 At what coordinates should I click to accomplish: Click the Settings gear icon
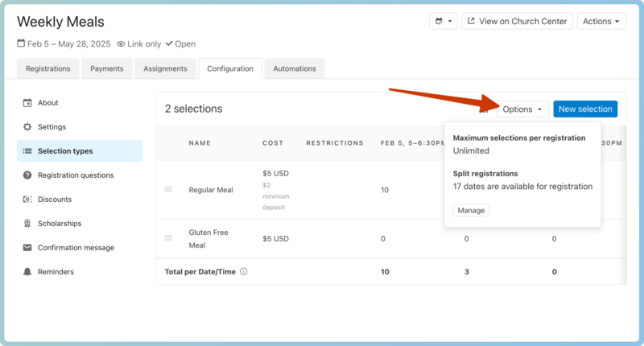point(27,127)
